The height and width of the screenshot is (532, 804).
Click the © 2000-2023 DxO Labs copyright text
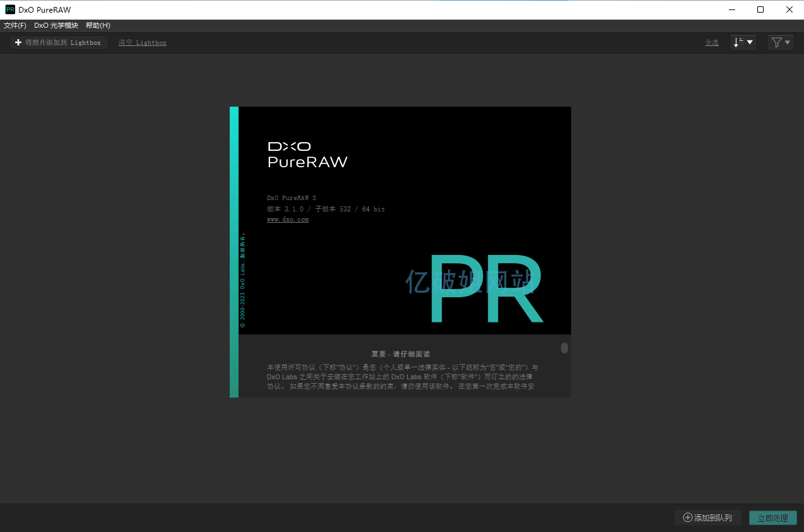(243, 281)
